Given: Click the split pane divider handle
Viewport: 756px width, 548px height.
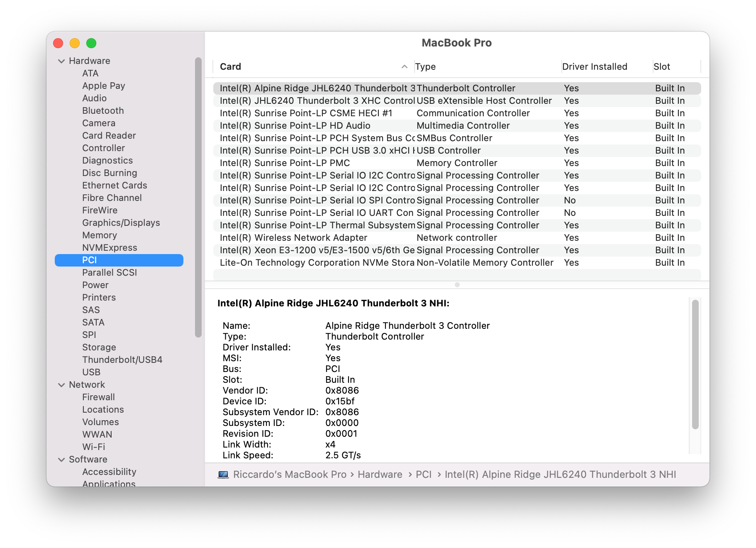Looking at the screenshot, I should coord(457,285).
